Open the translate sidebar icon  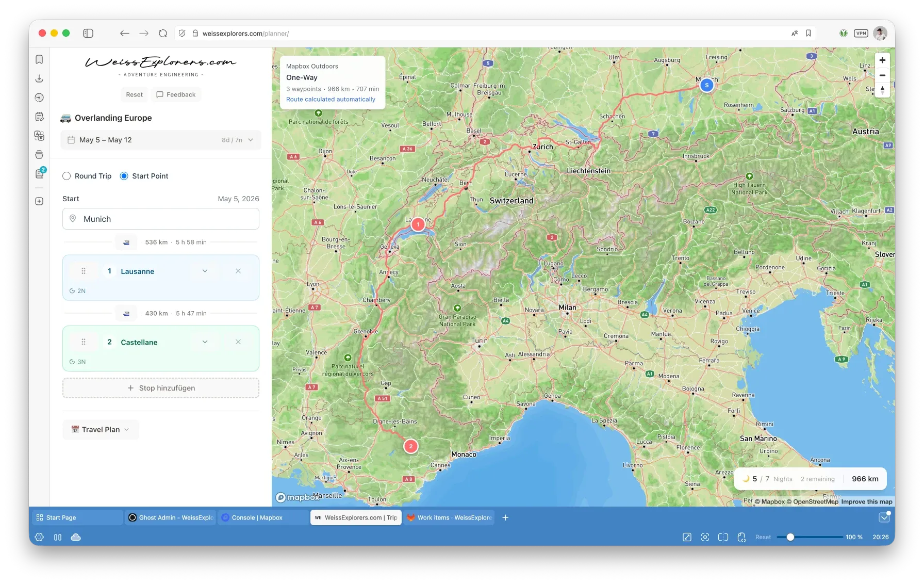(39, 136)
